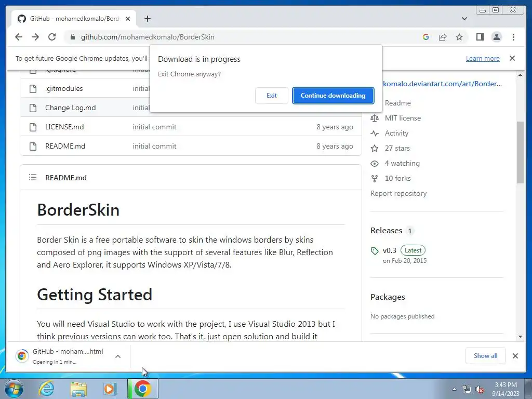The height and width of the screenshot is (399, 532).
Task: Open the .gitmodules file
Action: tap(64, 88)
